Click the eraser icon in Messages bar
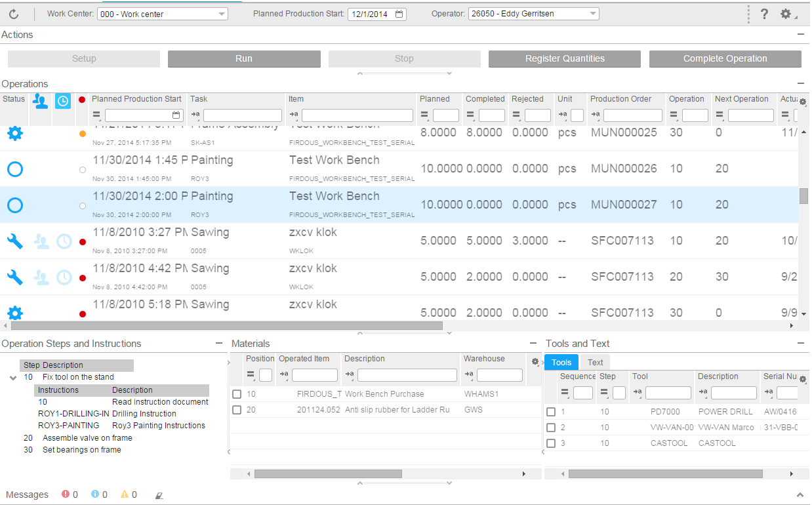 point(159,495)
